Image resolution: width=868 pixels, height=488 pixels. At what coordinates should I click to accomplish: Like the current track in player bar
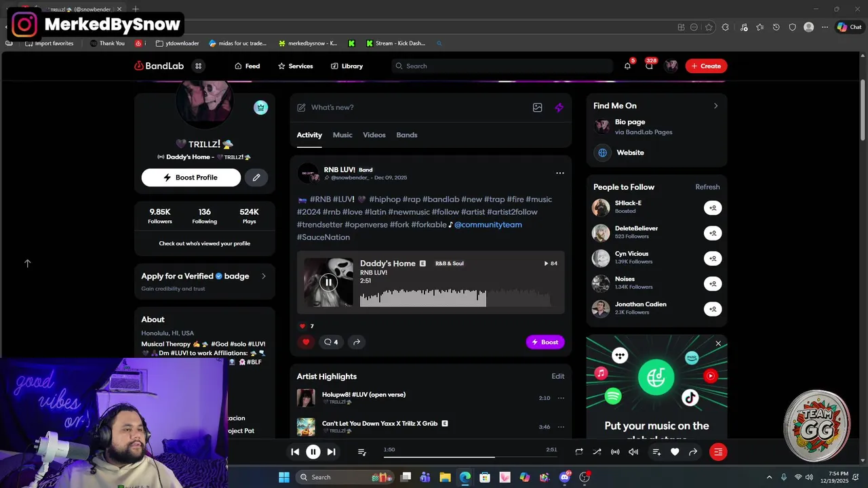point(675,452)
